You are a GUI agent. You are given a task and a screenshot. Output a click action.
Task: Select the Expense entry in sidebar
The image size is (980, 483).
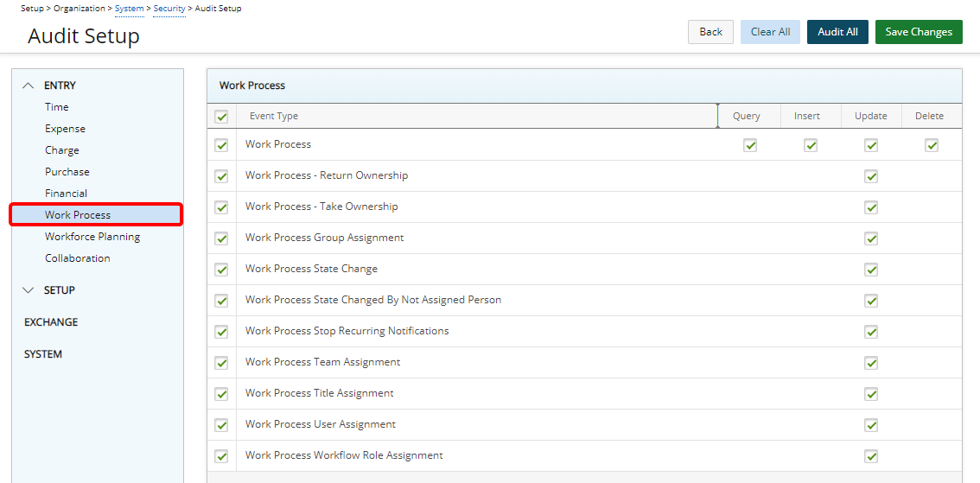(66, 129)
